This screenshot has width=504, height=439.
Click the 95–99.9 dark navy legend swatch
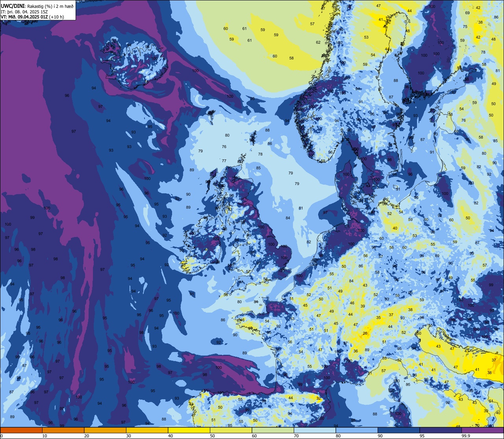441,430
